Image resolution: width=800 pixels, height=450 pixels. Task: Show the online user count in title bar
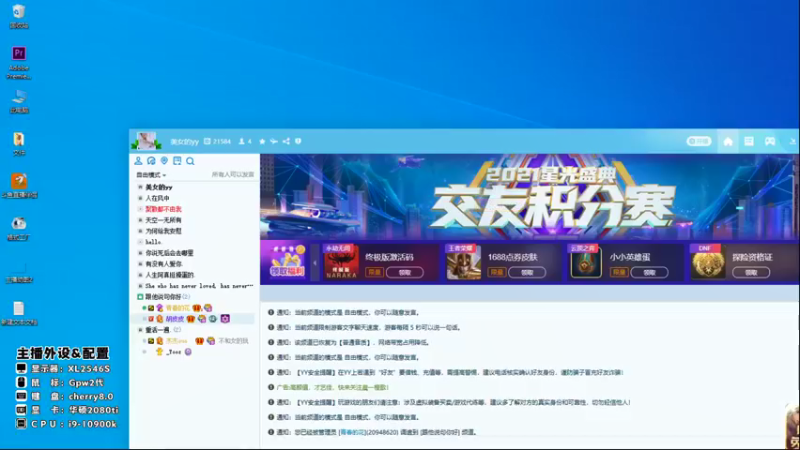coord(245,141)
